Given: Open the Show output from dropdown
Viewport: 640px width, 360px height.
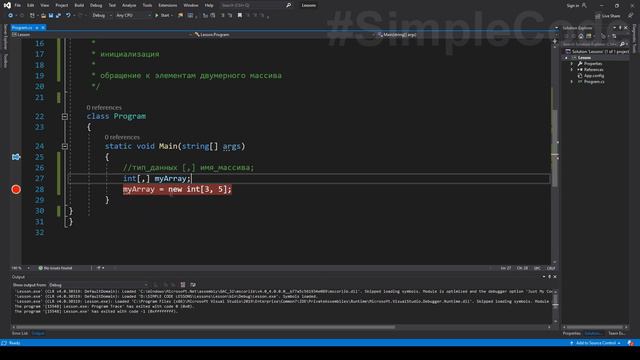Looking at the screenshot, I should click(98, 285).
